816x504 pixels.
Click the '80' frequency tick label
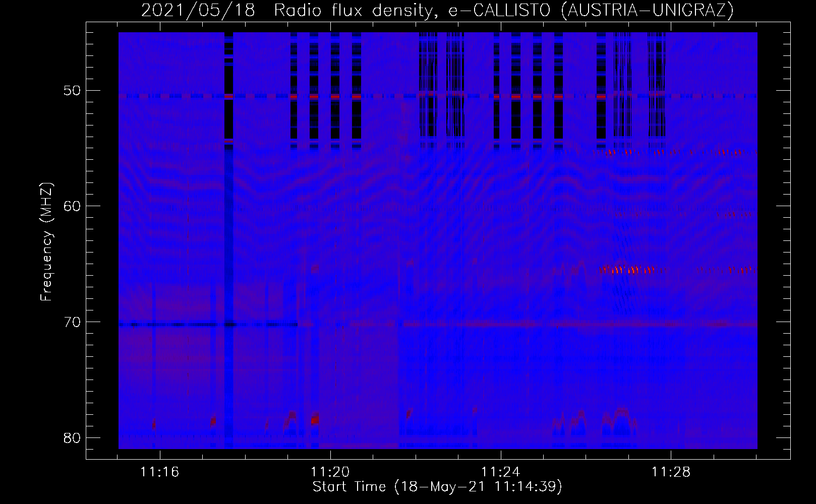coord(73,437)
